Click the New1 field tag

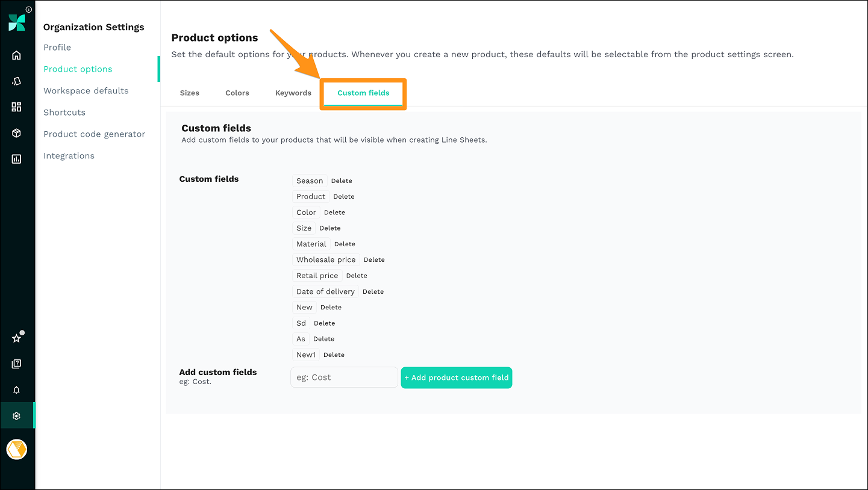coord(306,355)
